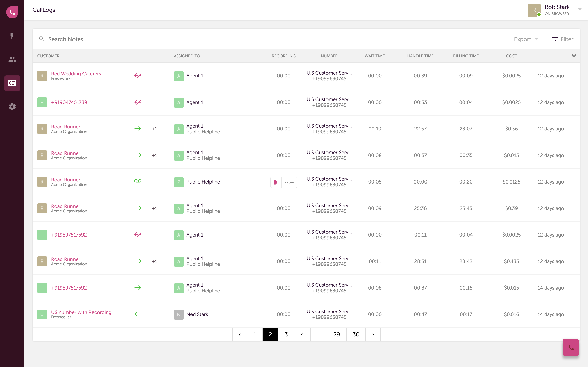
Task: Open Settings via the gear icon
Action: (12, 106)
